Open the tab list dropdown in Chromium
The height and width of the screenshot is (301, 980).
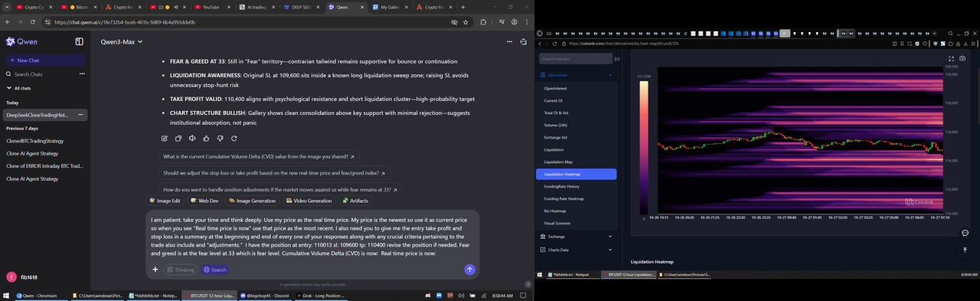(8, 7)
